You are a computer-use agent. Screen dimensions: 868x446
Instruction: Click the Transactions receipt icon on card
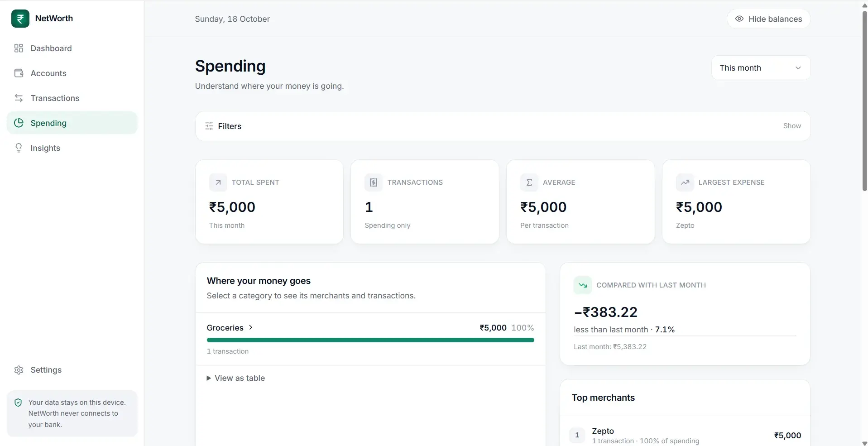pyautogui.click(x=374, y=182)
